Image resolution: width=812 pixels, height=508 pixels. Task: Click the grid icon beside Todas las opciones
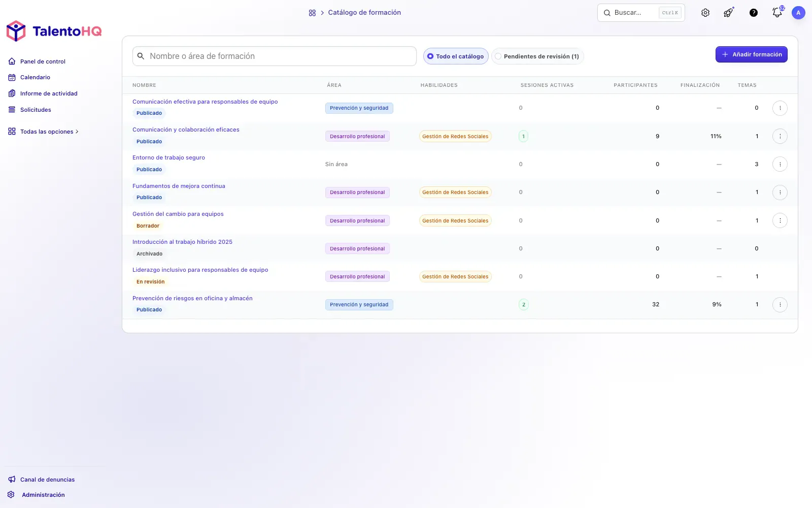(x=12, y=132)
